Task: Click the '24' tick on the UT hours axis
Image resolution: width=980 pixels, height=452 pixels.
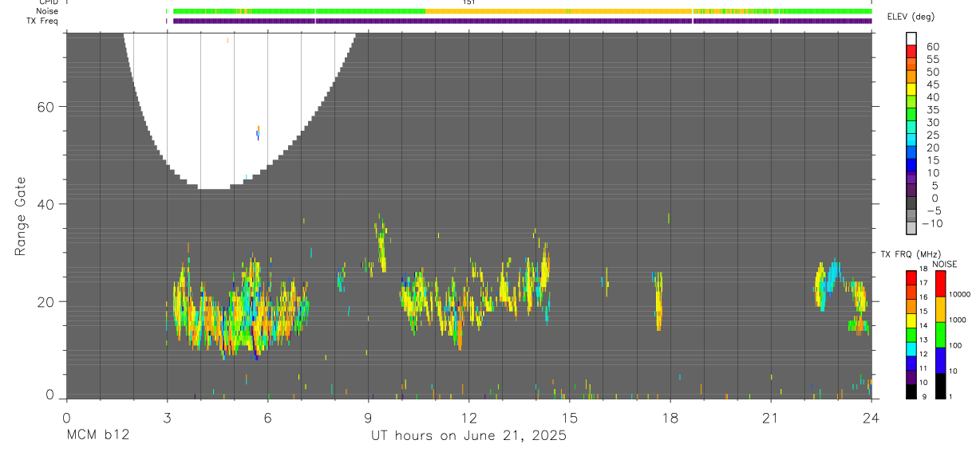Action: (871, 418)
